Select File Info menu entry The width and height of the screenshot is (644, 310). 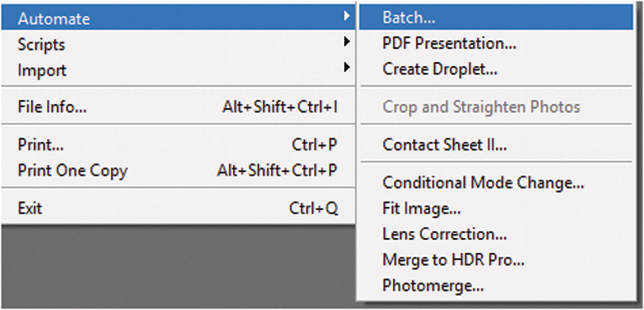coord(52,107)
